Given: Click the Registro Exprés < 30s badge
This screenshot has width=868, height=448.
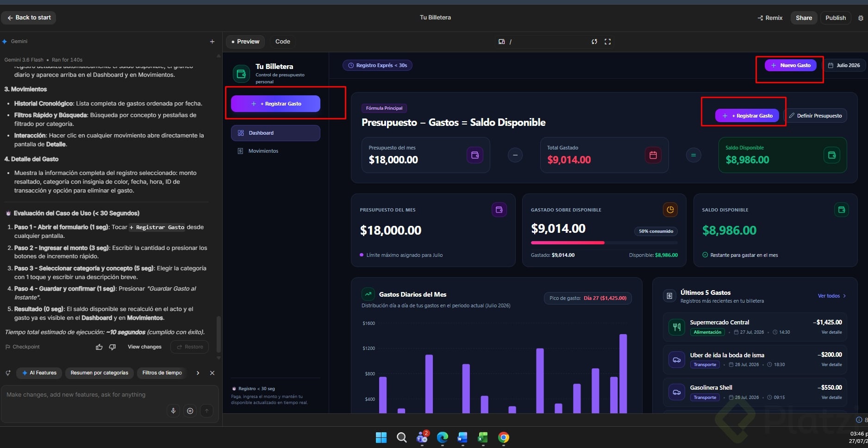Looking at the screenshot, I should click(377, 65).
